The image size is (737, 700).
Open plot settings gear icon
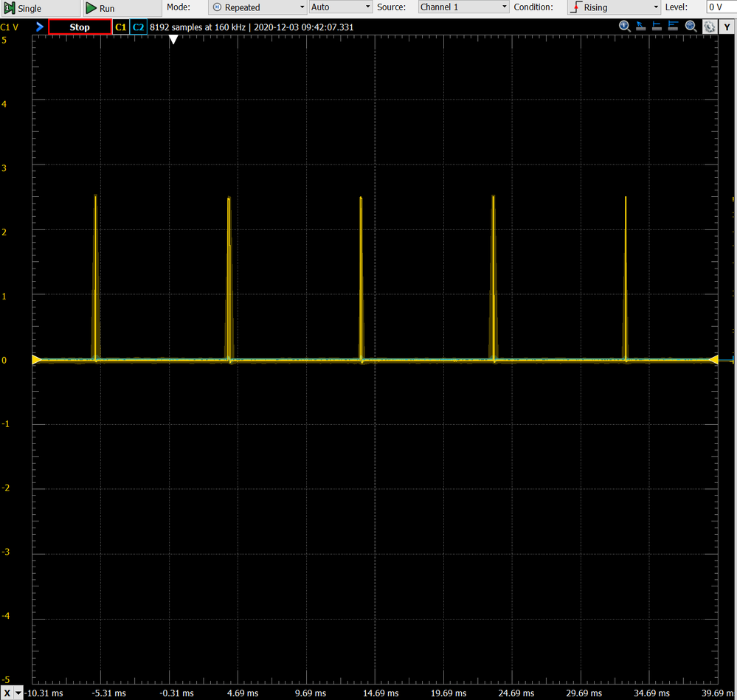[x=709, y=27]
